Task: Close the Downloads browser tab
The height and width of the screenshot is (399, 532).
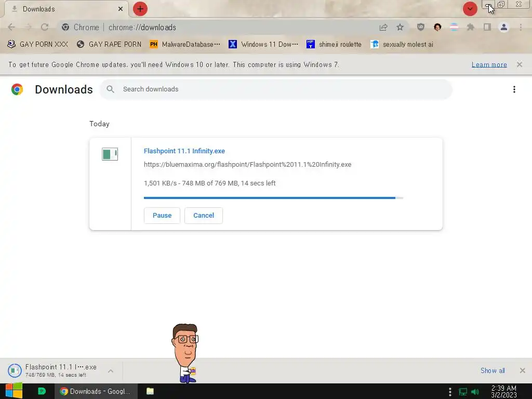Action: click(x=121, y=9)
